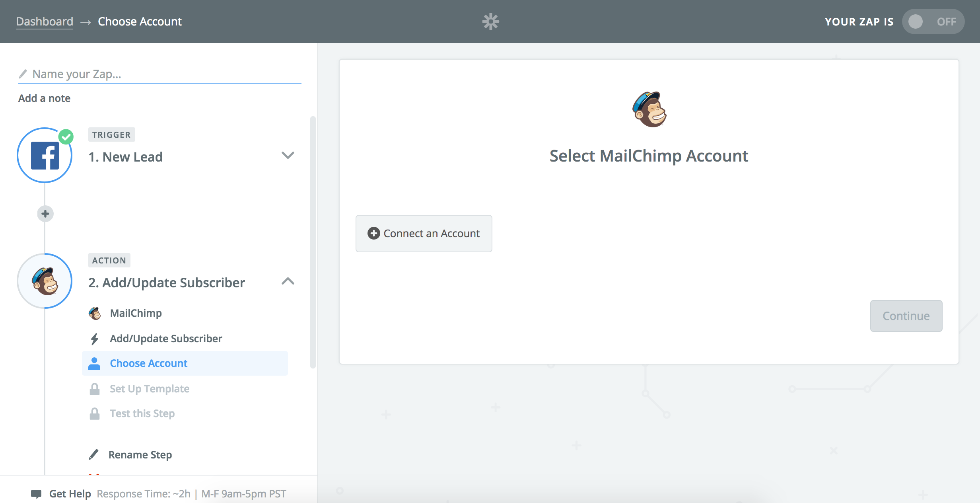Select the Choose Account step
Image resolution: width=980 pixels, height=503 pixels.
point(185,363)
